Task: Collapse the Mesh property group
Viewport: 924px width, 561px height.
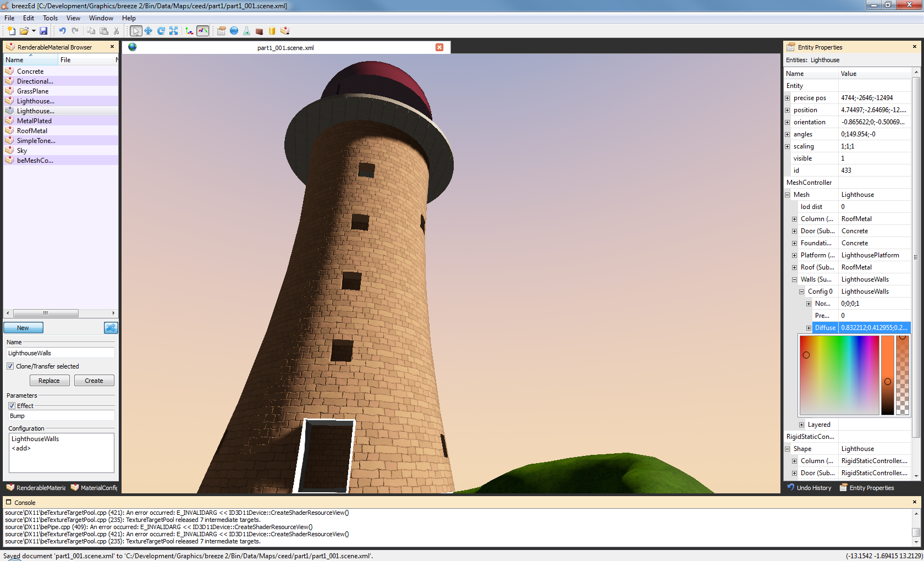Action: pos(788,195)
